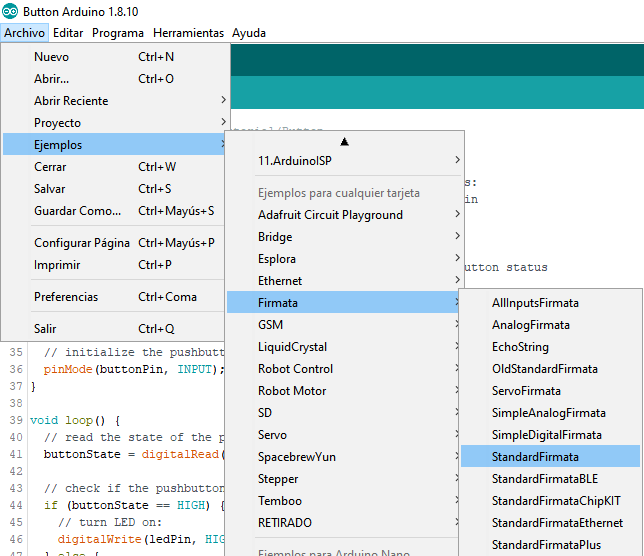Open the EchoString example

click(550, 347)
